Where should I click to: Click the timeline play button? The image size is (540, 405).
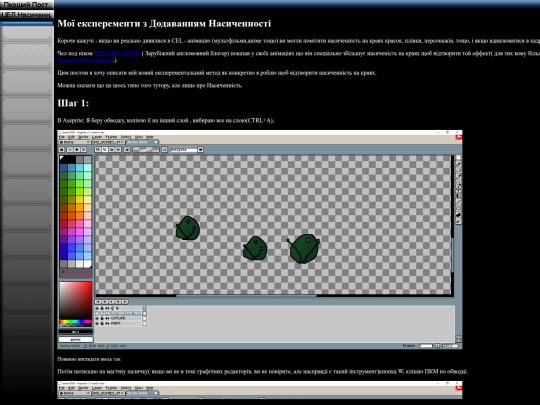coord(112,302)
